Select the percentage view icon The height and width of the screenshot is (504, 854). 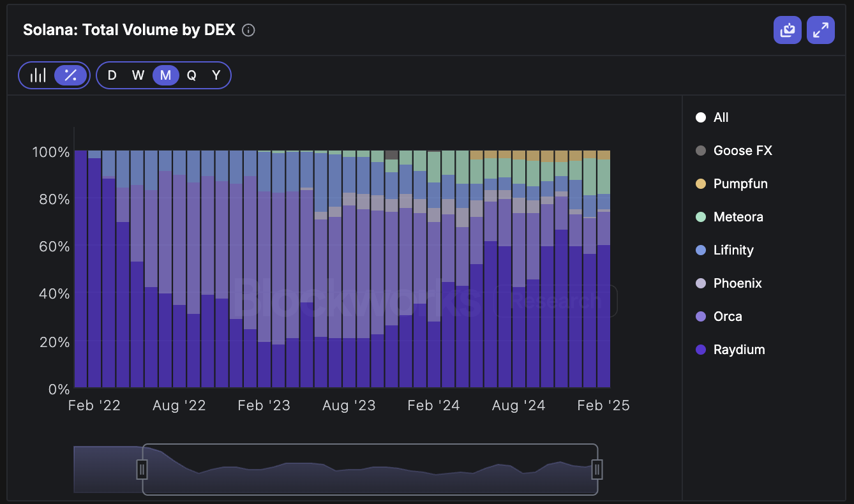(x=70, y=75)
